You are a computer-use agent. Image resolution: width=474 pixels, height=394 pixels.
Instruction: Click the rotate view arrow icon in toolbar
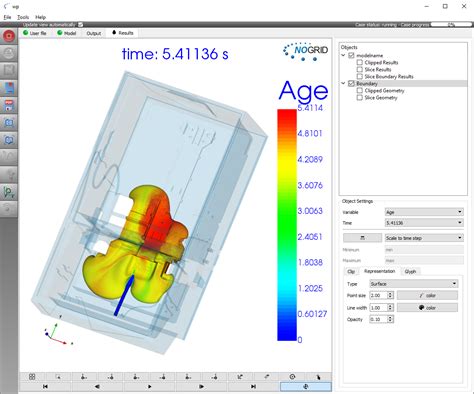[266, 377]
